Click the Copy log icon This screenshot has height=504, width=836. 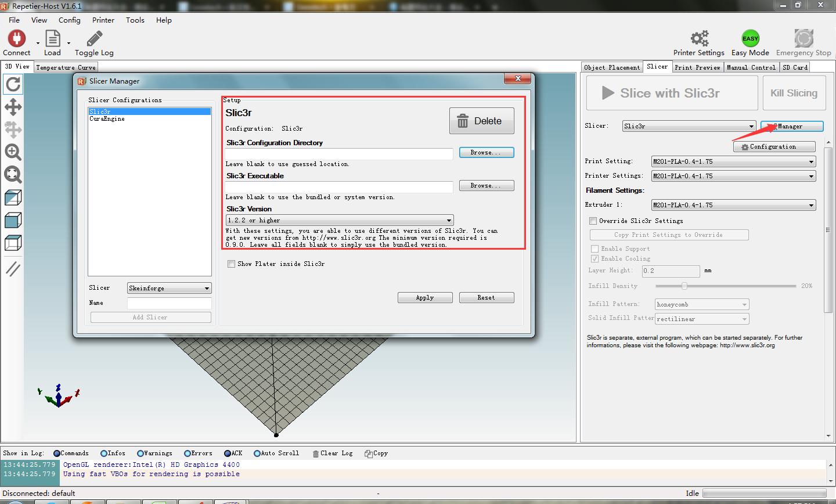368,453
